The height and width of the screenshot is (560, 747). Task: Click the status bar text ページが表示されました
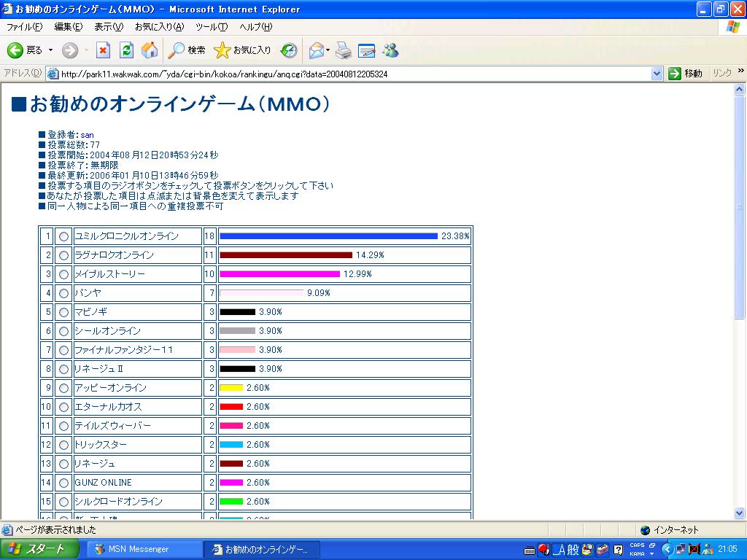(x=55, y=530)
